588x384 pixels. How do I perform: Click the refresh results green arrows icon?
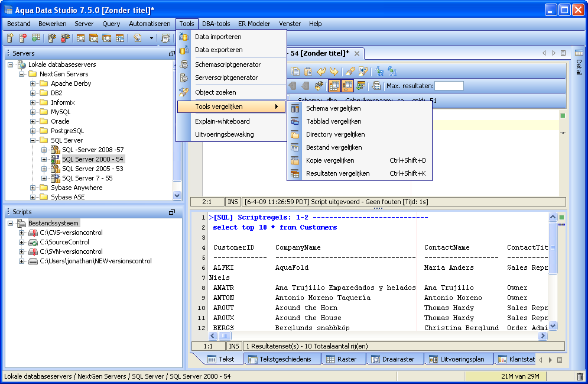(360, 86)
